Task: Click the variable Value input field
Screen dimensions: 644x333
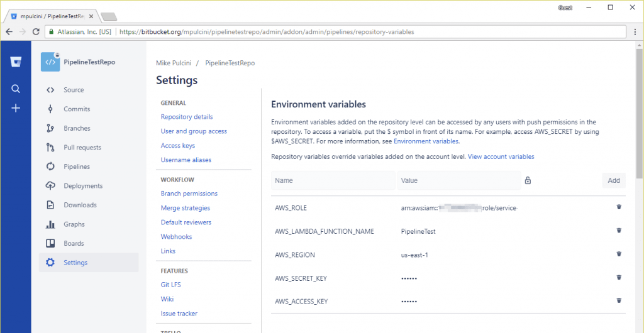Action: click(458, 180)
